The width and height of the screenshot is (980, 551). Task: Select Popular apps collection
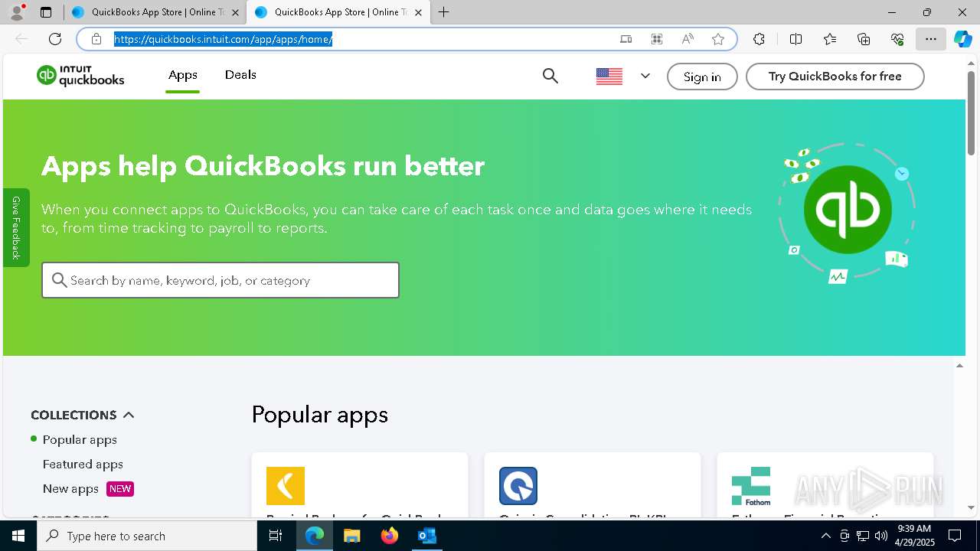[x=80, y=439]
